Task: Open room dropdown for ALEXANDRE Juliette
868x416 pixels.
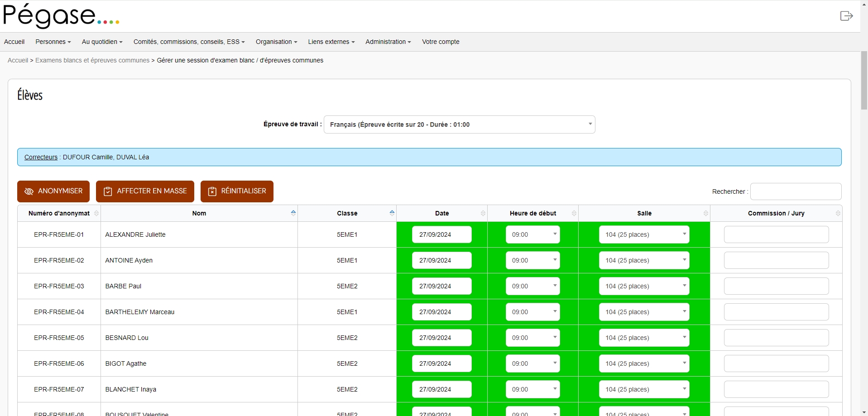Action: [x=644, y=234]
